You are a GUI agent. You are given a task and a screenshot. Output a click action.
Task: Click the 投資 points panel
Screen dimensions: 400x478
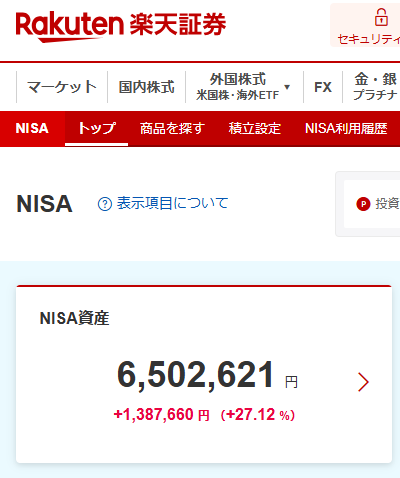click(x=372, y=204)
